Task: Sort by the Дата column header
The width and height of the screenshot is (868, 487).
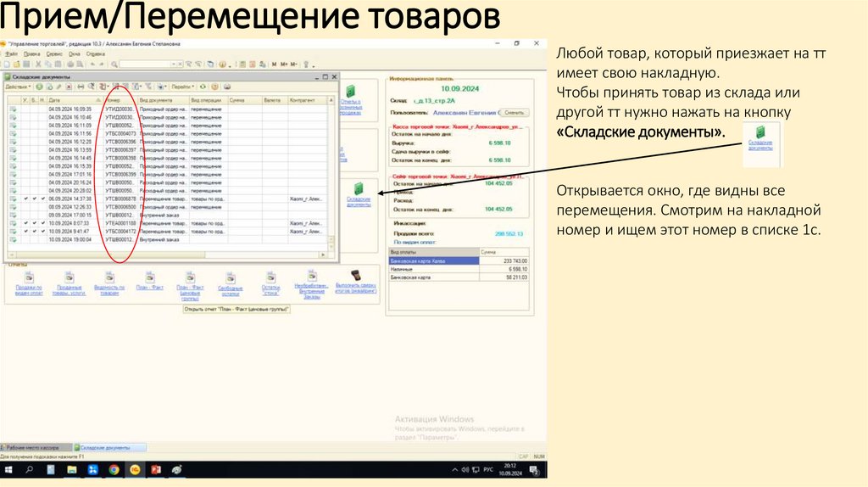Action: click(x=75, y=100)
